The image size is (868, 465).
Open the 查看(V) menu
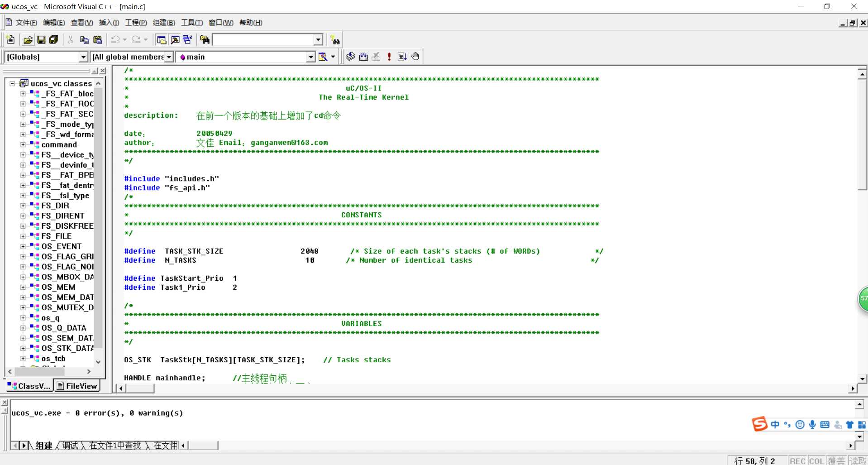(82, 23)
